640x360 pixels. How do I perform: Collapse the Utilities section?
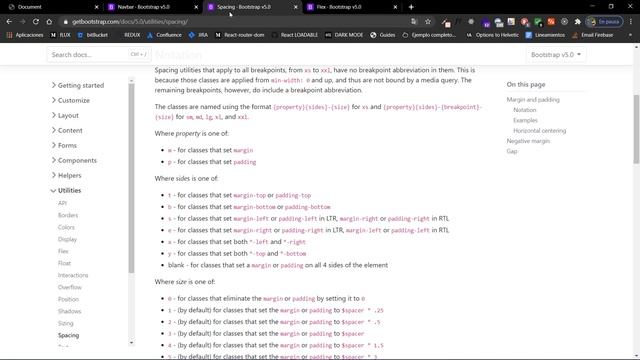(66, 191)
